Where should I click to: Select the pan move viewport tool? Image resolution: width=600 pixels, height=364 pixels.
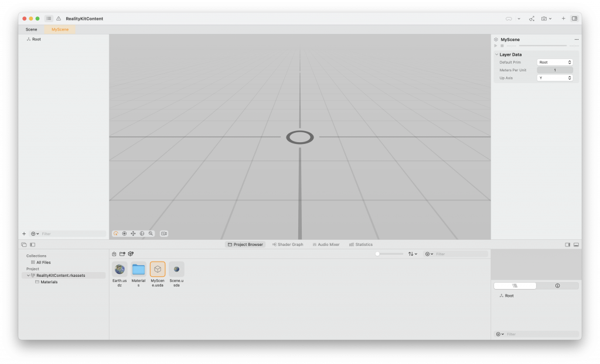click(133, 233)
